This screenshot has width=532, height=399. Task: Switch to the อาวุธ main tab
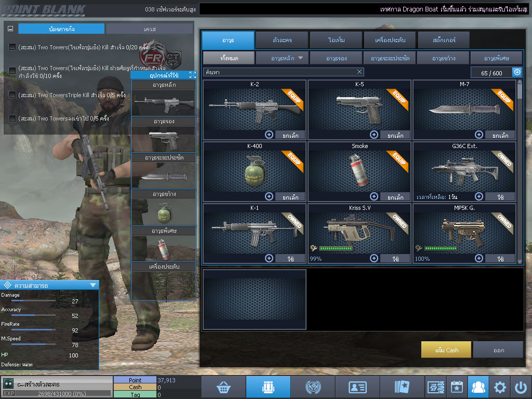(x=228, y=40)
